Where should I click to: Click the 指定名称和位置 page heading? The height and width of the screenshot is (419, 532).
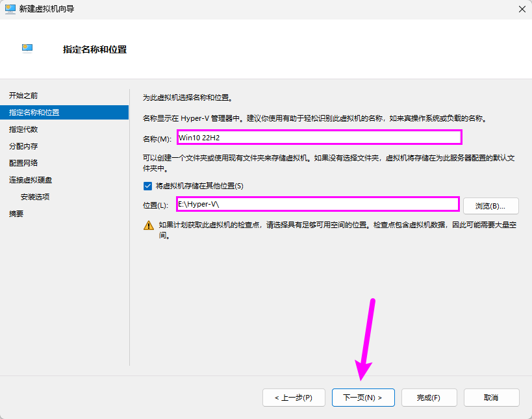[95, 49]
